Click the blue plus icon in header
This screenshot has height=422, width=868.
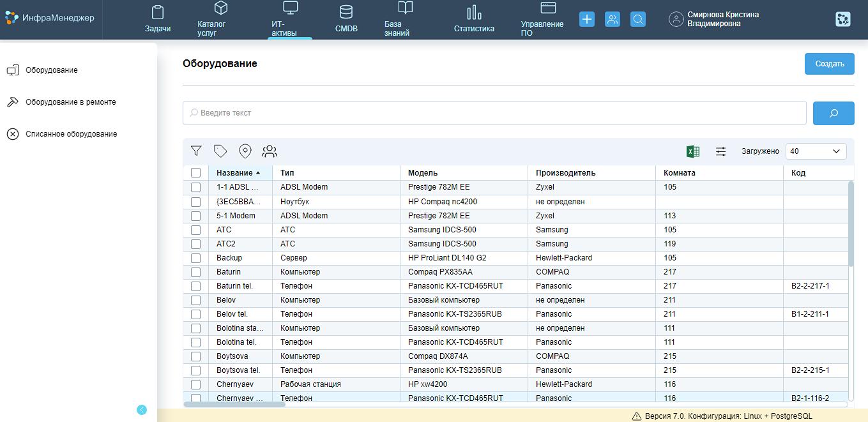(586, 19)
